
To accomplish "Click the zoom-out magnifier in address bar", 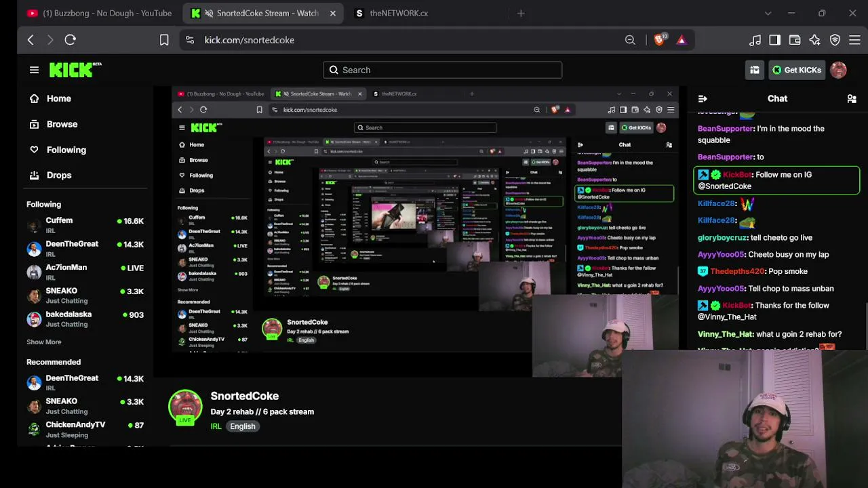I will coord(630,40).
